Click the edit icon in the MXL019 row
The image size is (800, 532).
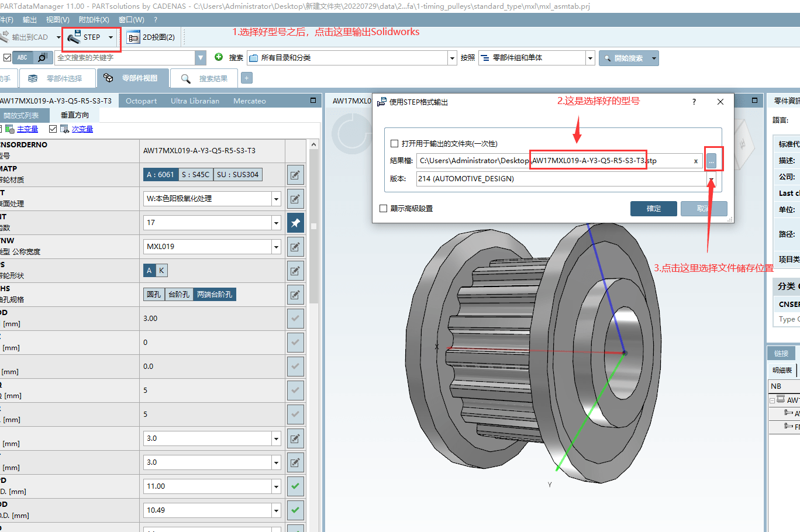click(295, 247)
